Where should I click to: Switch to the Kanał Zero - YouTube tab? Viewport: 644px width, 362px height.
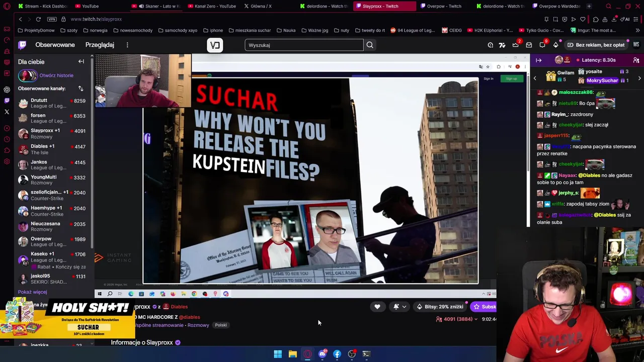coord(211,6)
